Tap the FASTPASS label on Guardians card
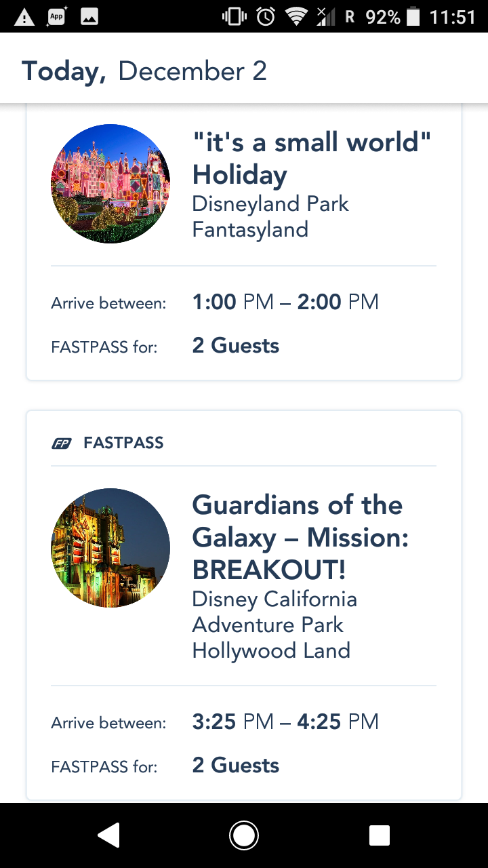Image resolution: width=488 pixels, height=868 pixels. (x=123, y=443)
